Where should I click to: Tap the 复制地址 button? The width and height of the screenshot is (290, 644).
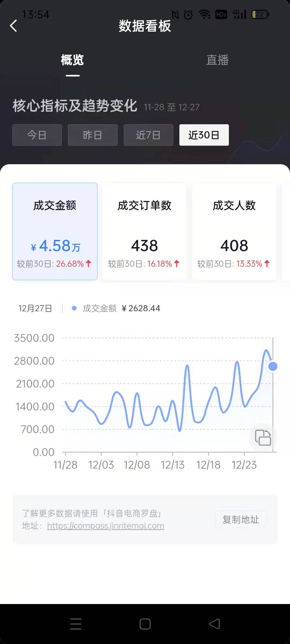[x=241, y=519]
